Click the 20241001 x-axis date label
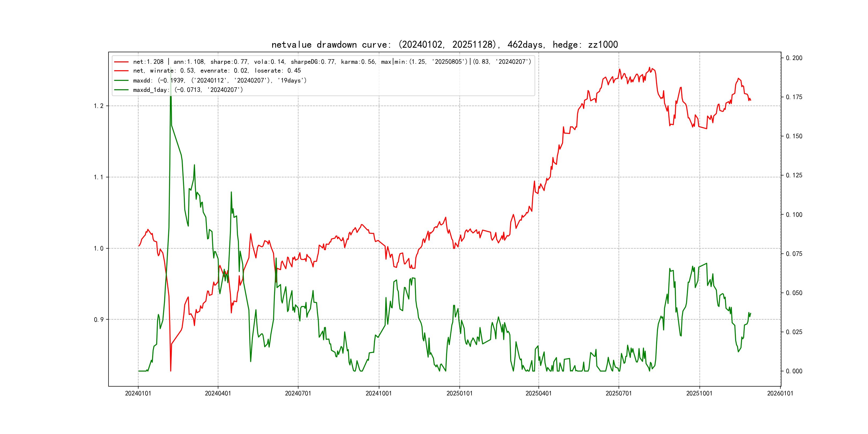 (379, 394)
